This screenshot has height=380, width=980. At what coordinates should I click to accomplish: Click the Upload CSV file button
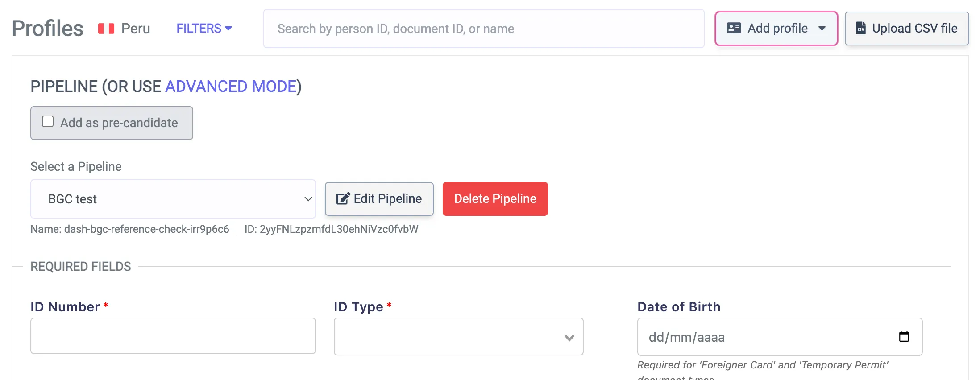click(906, 28)
